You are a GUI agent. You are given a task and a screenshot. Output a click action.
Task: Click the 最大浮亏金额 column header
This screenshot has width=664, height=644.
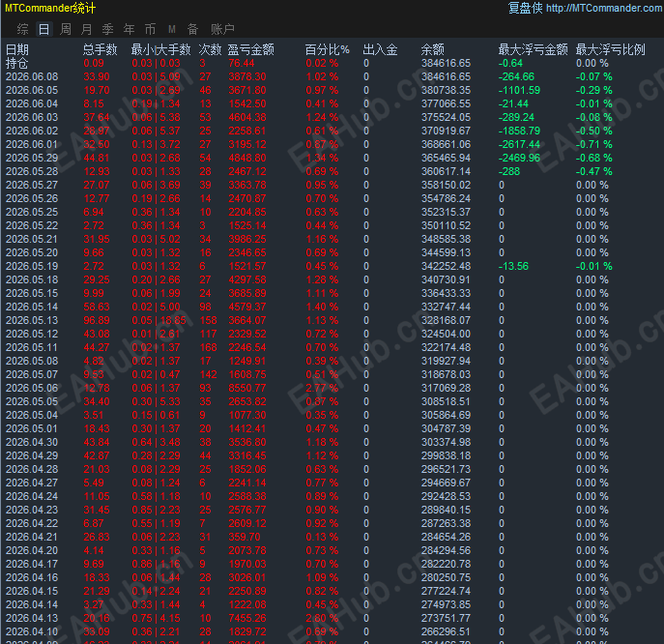click(x=534, y=49)
